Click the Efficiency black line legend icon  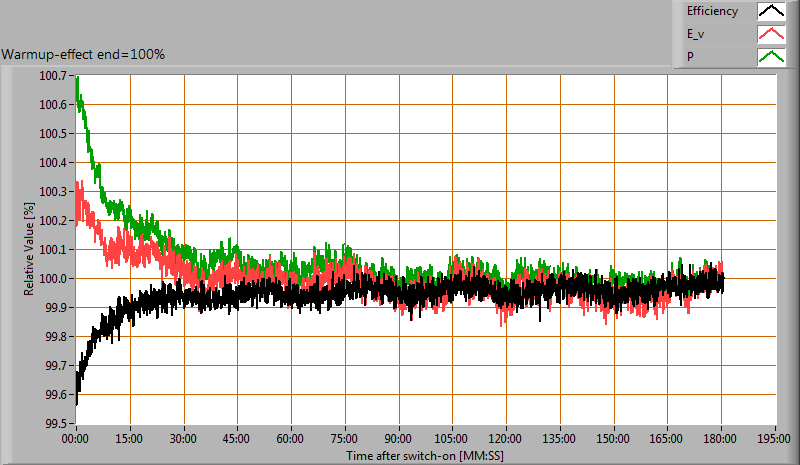click(x=770, y=12)
